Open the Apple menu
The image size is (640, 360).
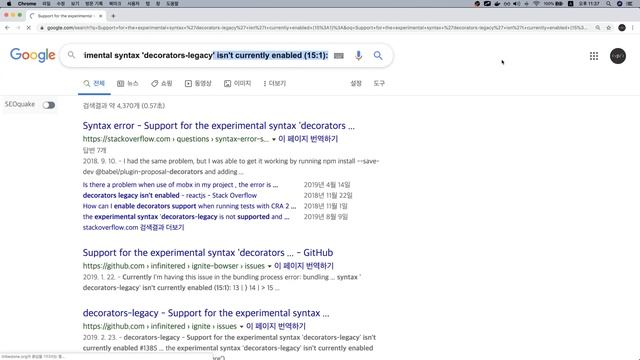click(x=9, y=4)
